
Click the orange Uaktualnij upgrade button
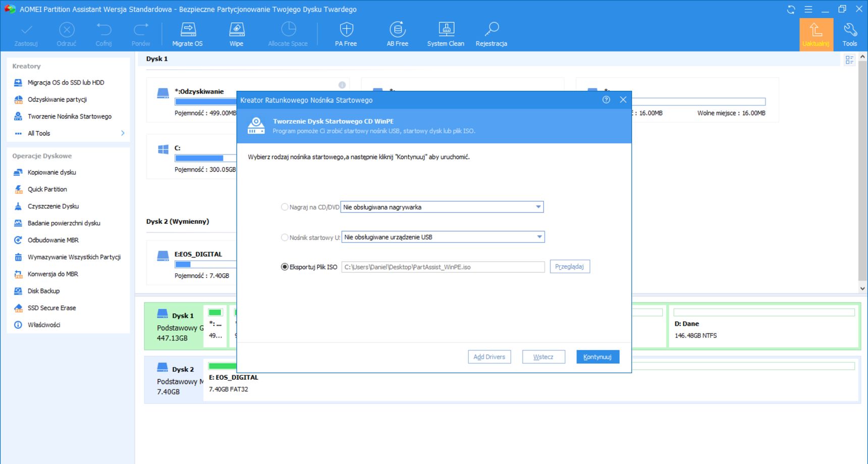[816, 34]
